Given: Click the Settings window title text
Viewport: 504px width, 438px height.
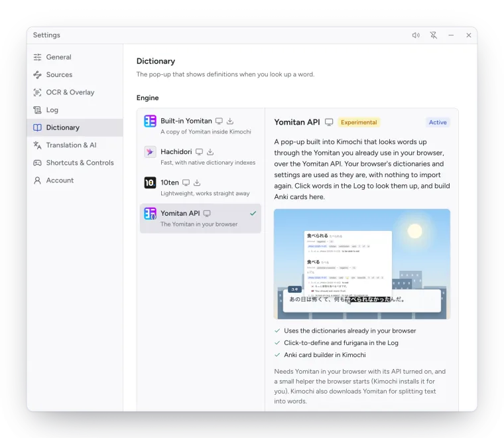Looking at the screenshot, I should click(46, 35).
